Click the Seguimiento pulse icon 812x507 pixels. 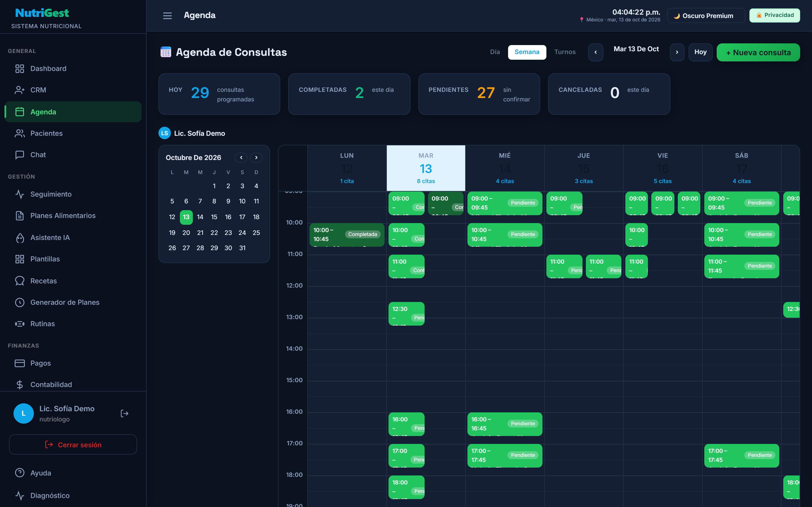pos(19,194)
